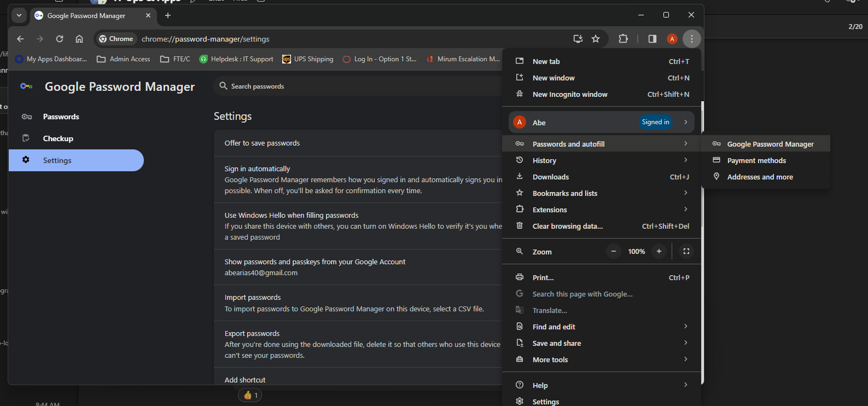Choose Print from Chrome menu

[x=602, y=277]
